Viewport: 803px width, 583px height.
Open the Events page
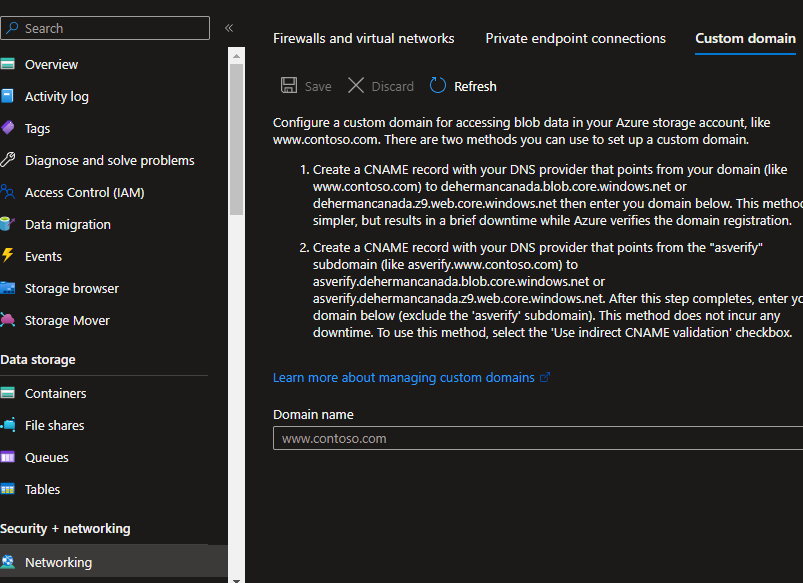click(x=45, y=255)
